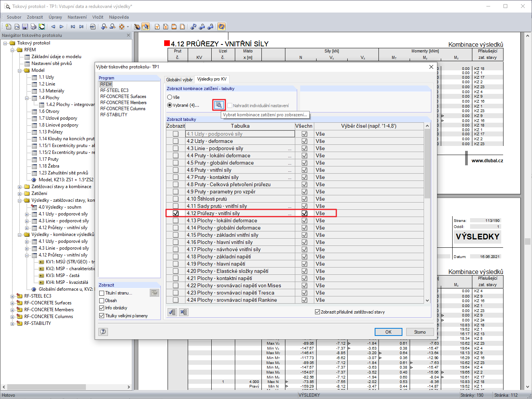Click the table list scrollbar down arrow
The width and height of the screenshot is (532, 399).
427,300
